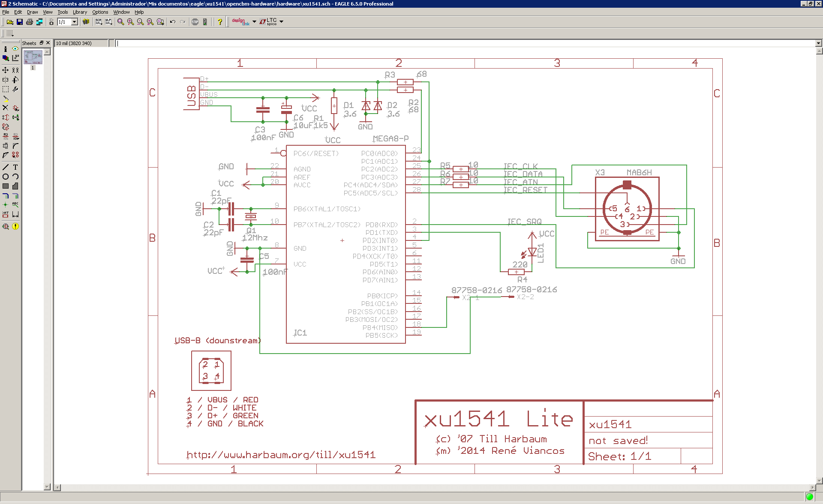Pick the Text tool
Screen dimensions: 823x504
coord(15,167)
